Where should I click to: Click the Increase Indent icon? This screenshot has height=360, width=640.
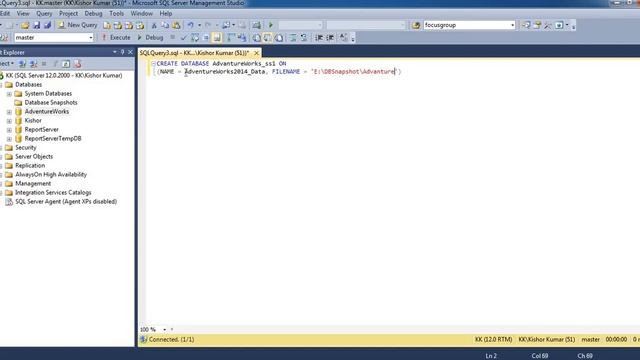[x=330, y=38]
